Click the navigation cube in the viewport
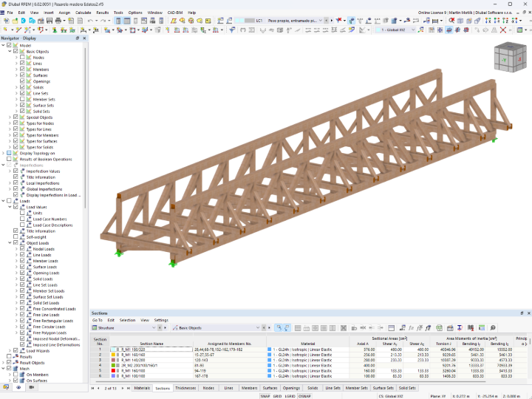 click(x=510, y=57)
